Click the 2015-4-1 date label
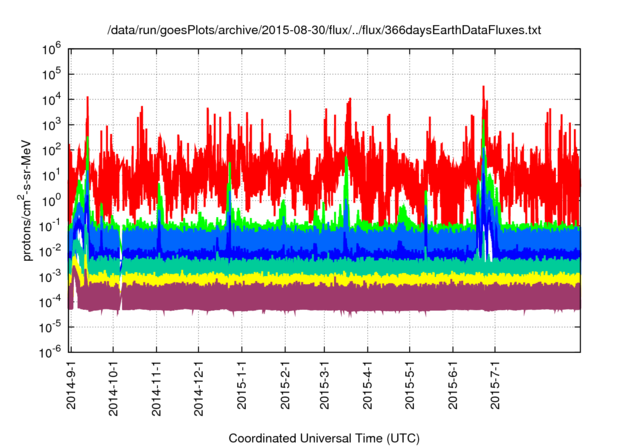640x448 pixels. click(x=367, y=384)
